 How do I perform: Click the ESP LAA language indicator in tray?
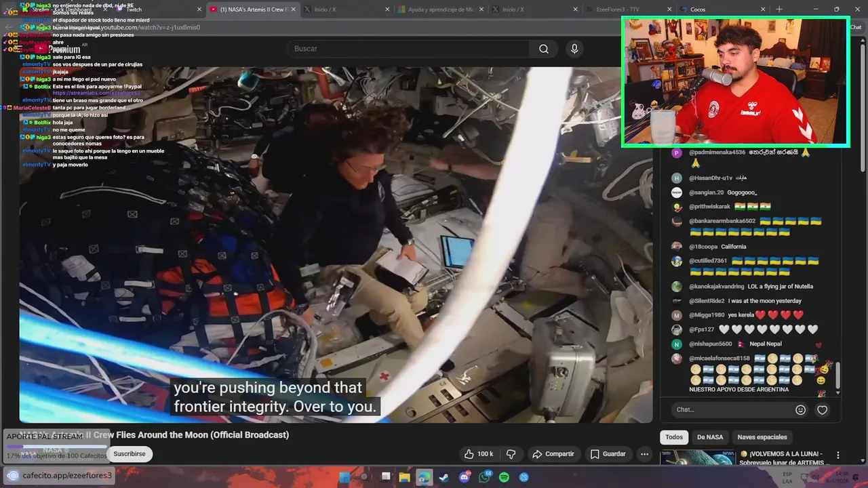tap(788, 476)
